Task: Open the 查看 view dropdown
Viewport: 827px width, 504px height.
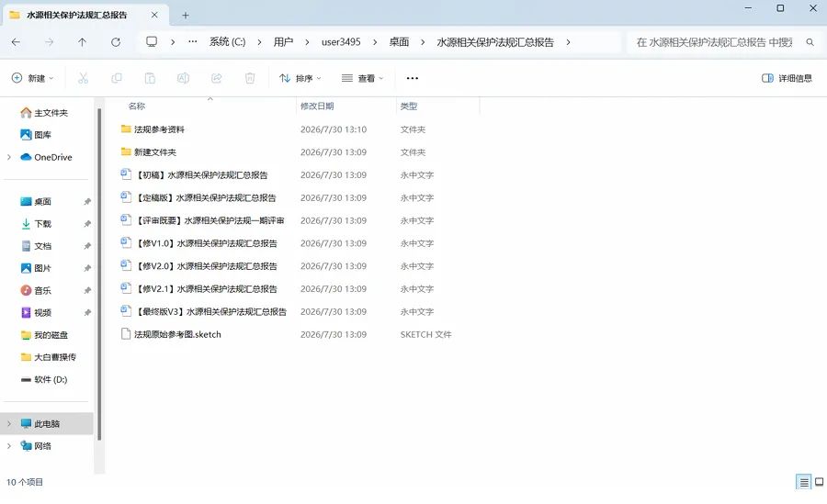Action: [x=362, y=78]
